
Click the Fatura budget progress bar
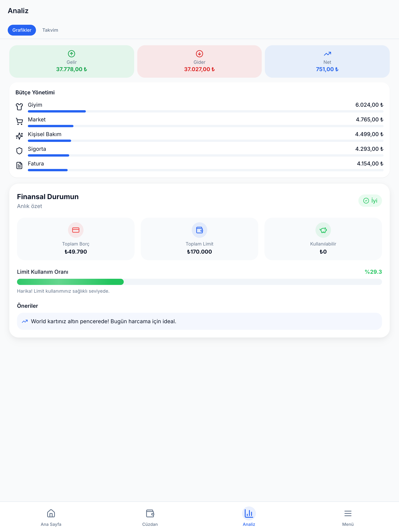tap(206, 170)
